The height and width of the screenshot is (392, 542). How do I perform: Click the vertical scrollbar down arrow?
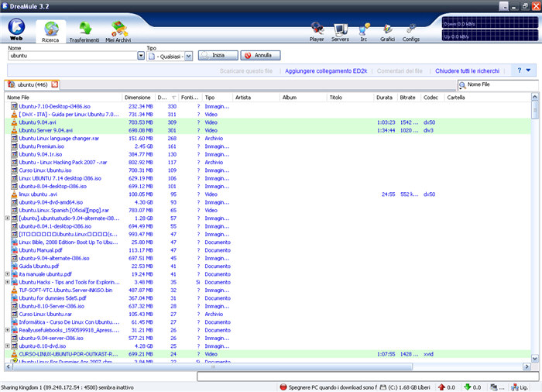[x=534, y=359]
